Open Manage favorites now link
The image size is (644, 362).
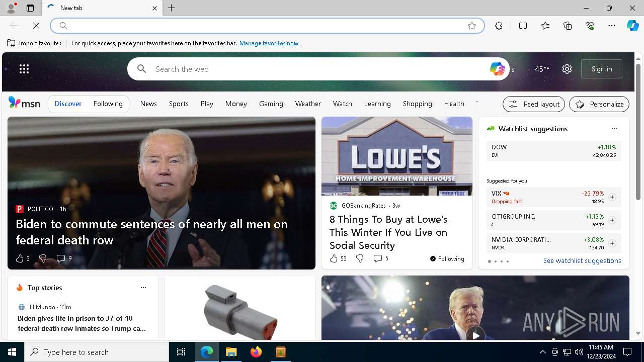269,43
